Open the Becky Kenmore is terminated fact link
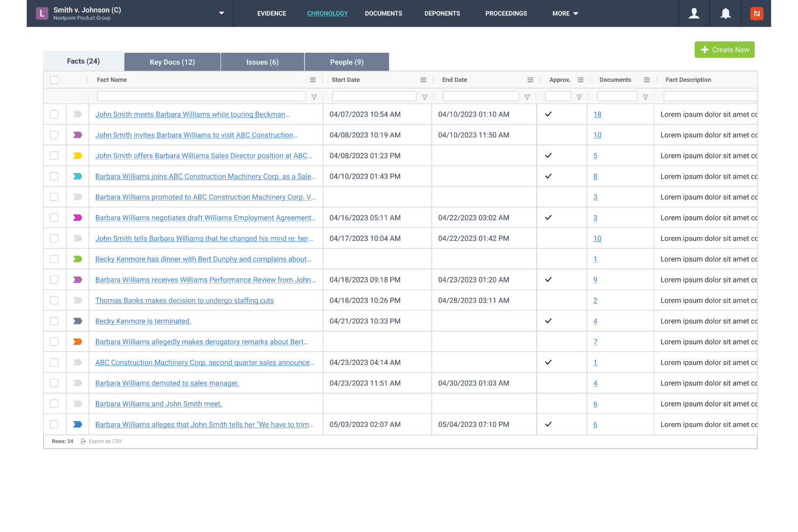The image size is (798, 532). tap(143, 321)
